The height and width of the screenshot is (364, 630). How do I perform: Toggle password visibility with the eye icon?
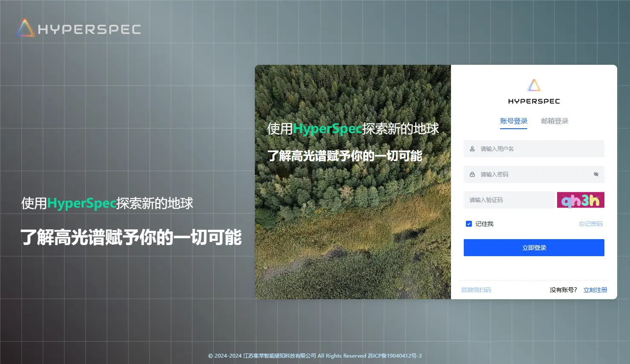click(x=596, y=174)
